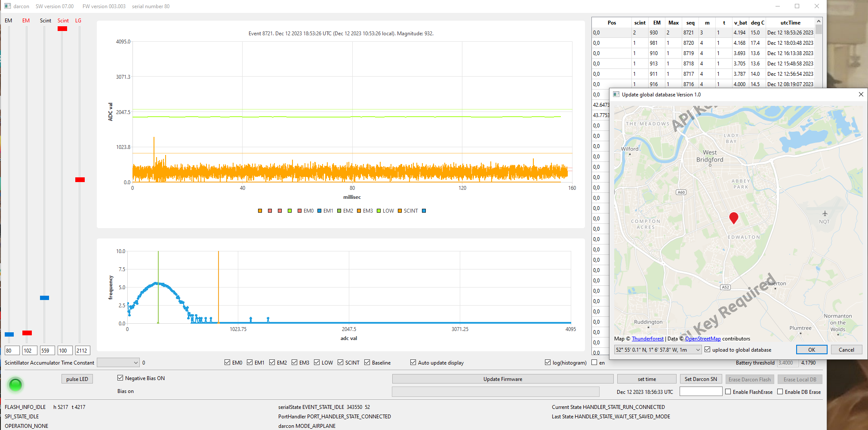The height and width of the screenshot is (430, 868).
Task: Click the input field containing 2112
Action: (x=82, y=351)
